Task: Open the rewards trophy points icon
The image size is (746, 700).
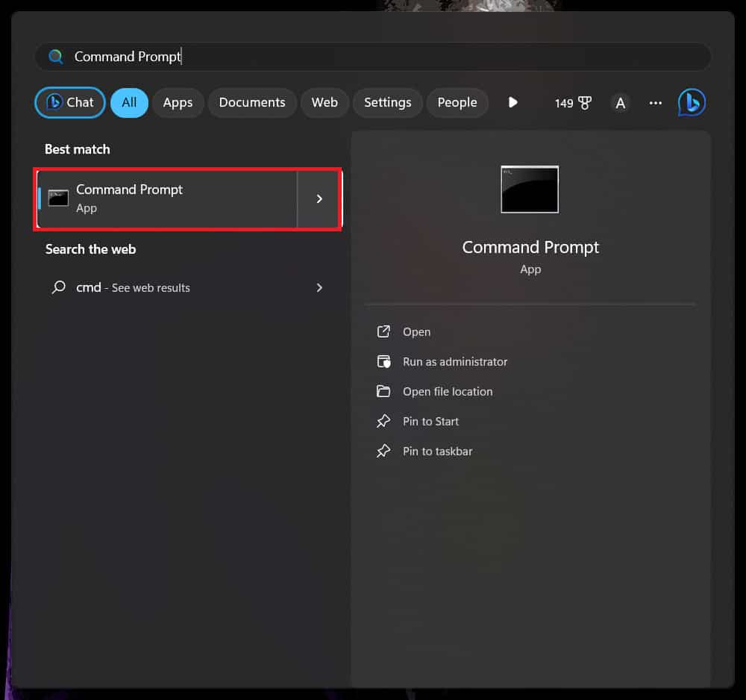Action: (x=584, y=103)
